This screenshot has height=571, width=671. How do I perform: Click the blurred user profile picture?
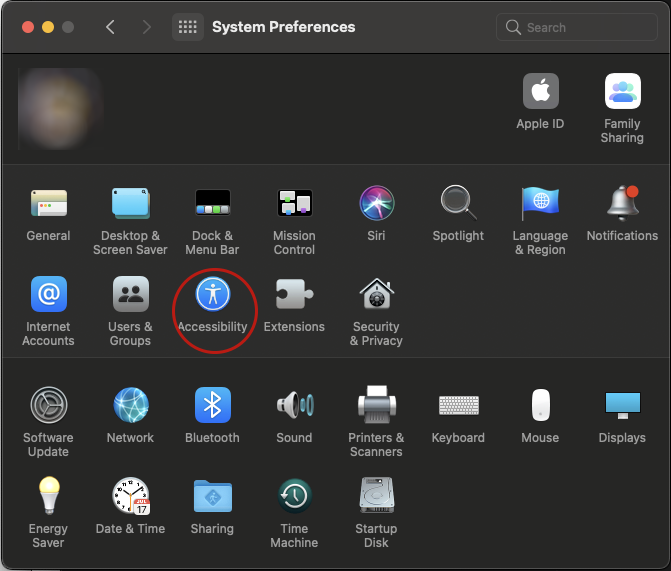(60, 109)
